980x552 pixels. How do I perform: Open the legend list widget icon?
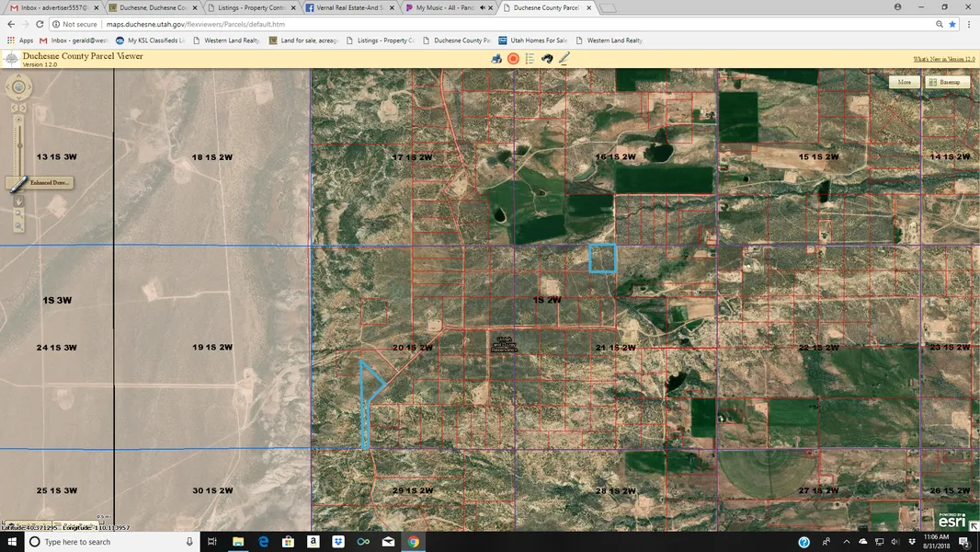pyautogui.click(x=530, y=59)
